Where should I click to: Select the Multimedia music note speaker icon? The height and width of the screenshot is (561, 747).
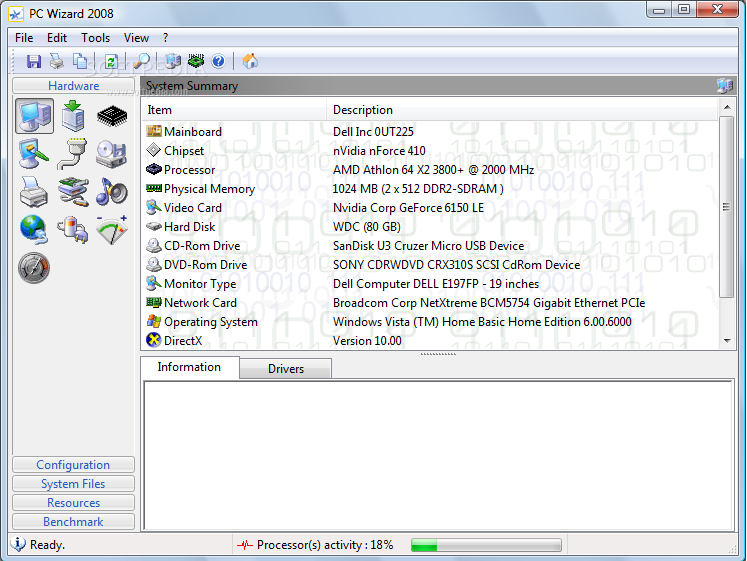pos(112,191)
